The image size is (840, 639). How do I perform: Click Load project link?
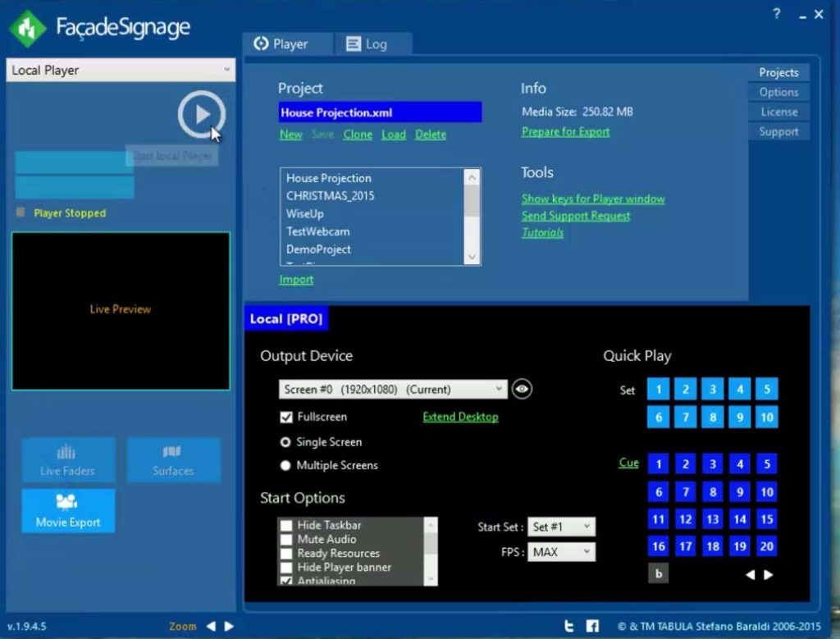393,135
